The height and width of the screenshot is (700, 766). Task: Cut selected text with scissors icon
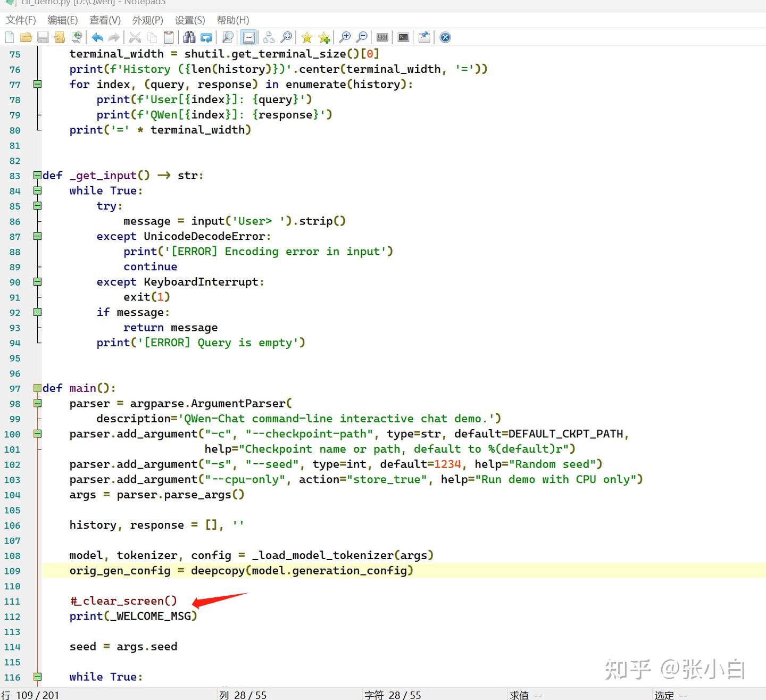[135, 37]
